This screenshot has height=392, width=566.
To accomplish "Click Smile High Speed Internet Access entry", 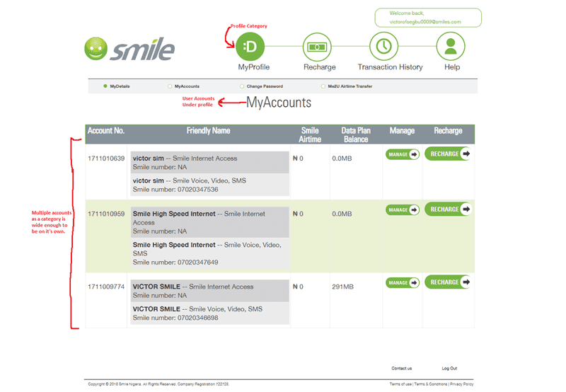I will pyautogui.click(x=209, y=222).
